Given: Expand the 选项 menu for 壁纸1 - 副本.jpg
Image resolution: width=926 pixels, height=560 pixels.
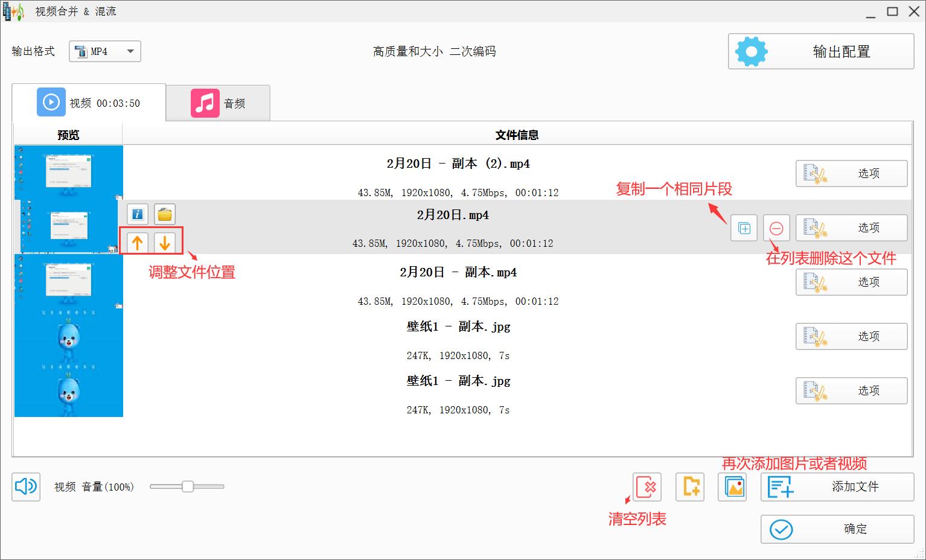Looking at the screenshot, I should tap(851, 336).
